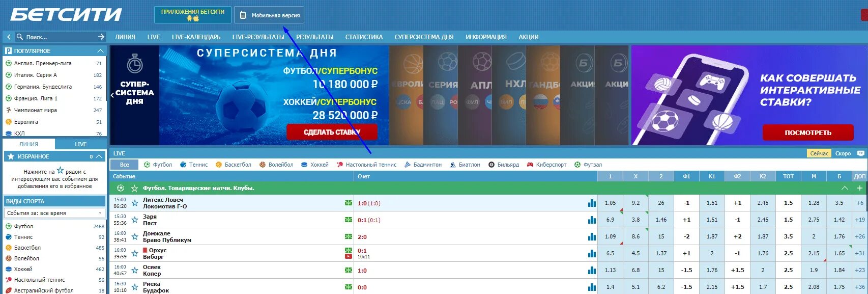The image size is (868, 294).
Task: Open the ИНФОРМАЦИЯ menu item
Action: tap(486, 37)
